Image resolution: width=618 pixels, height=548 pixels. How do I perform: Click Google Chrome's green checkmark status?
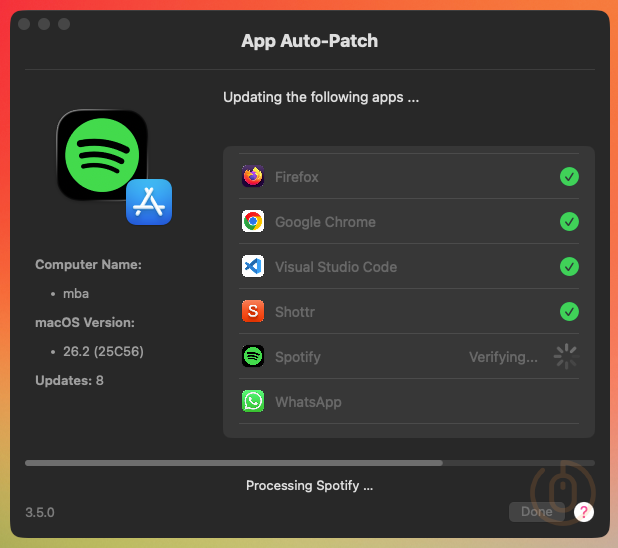pyautogui.click(x=569, y=221)
